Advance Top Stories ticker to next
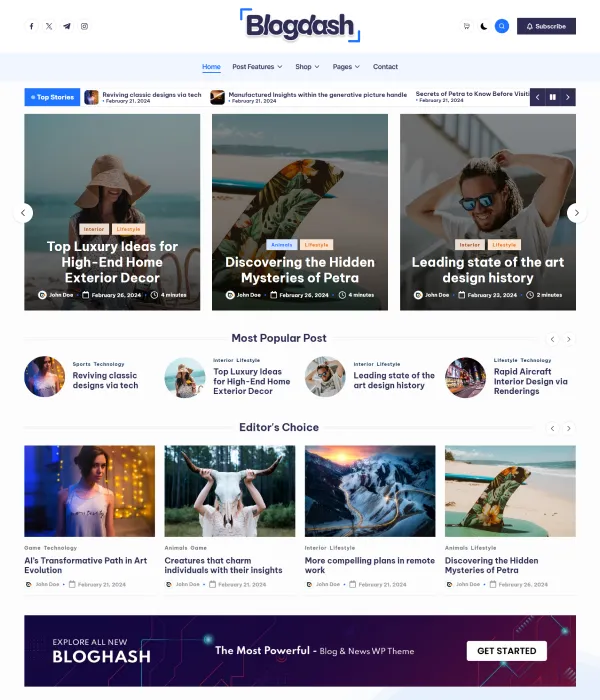Screen dimensions: 600x700 (568, 97)
